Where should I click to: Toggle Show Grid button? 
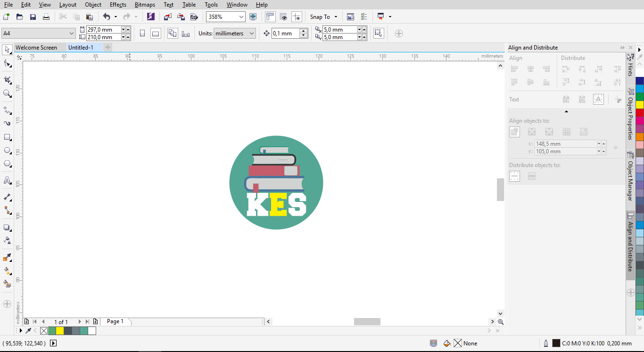point(283,17)
